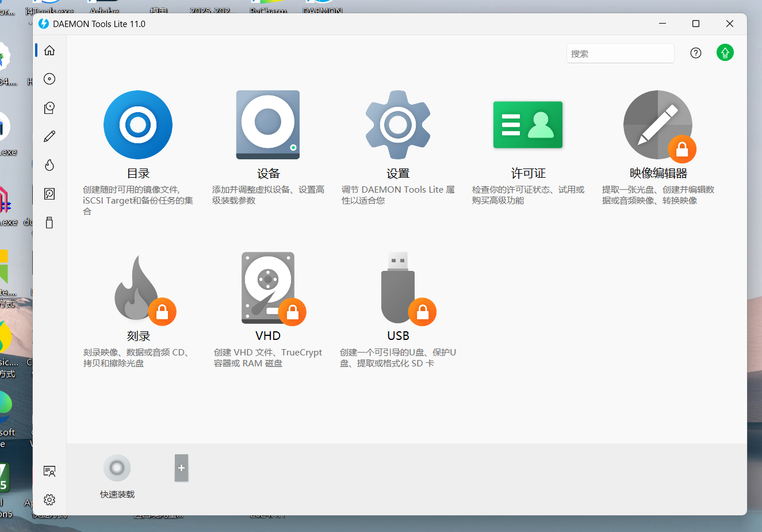The image size is (762, 532).
Task: Open the 设备 devices tile icon
Action: (x=268, y=125)
